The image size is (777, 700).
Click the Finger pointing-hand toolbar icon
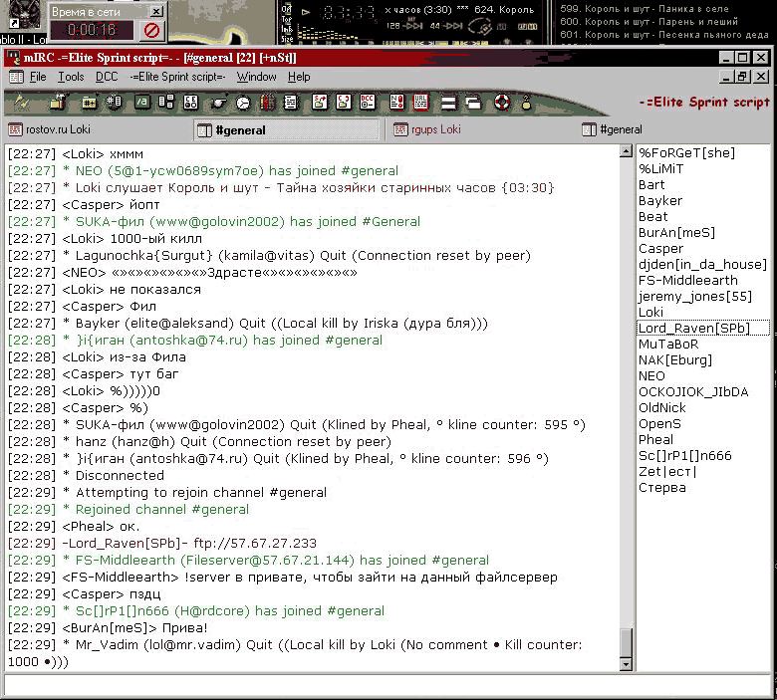tap(218, 103)
